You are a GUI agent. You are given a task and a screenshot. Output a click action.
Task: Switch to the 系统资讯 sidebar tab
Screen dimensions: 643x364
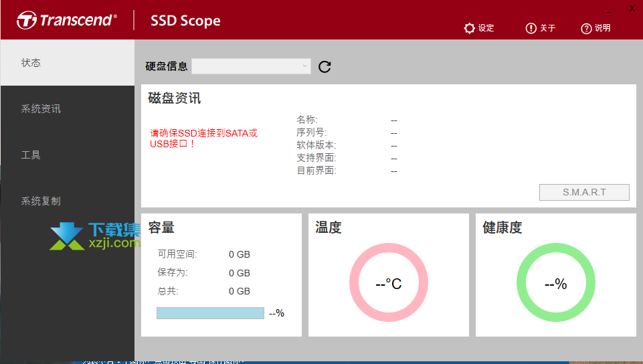click(x=68, y=108)
